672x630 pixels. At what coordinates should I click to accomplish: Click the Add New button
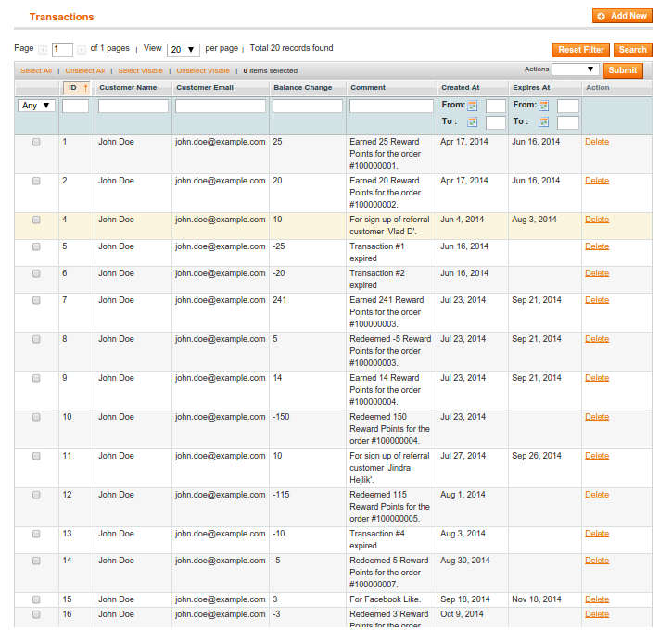coord(622,16)
